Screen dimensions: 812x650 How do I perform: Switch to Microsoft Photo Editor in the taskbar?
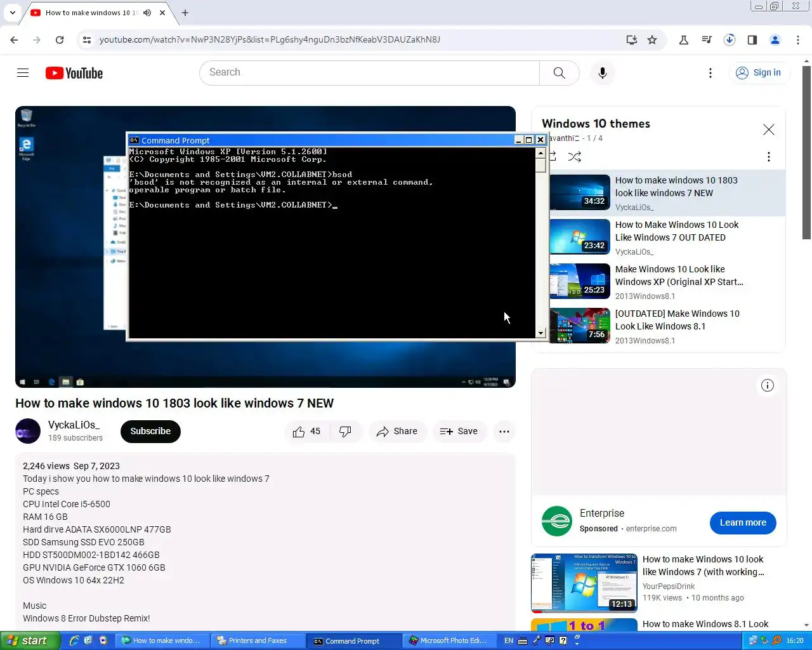(451, 640)
